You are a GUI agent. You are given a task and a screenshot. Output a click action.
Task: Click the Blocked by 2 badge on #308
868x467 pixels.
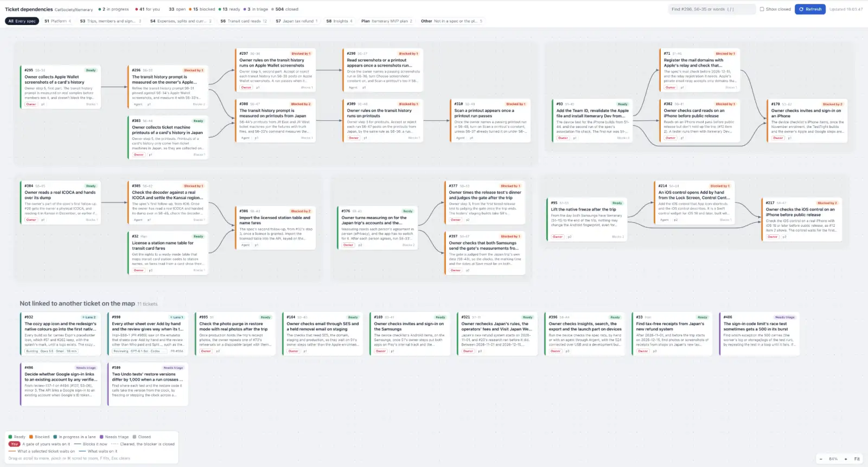tap(301, 104)
